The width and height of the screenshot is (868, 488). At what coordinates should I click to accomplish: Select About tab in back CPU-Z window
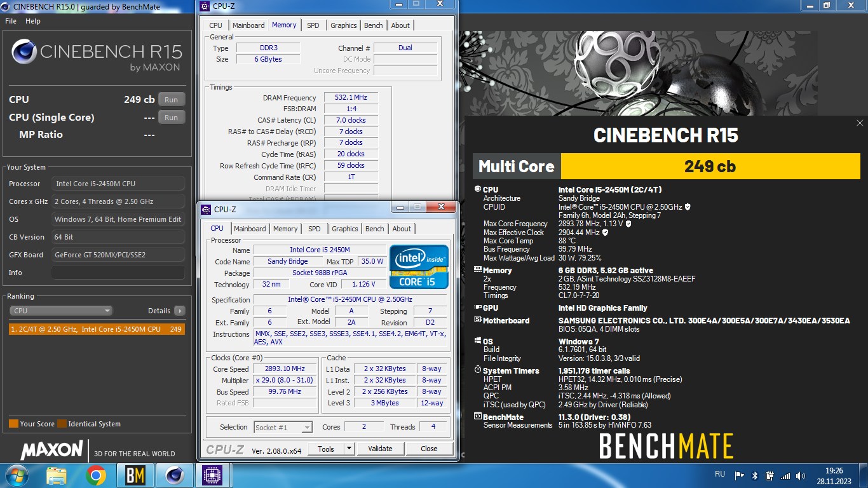point(400,25)
